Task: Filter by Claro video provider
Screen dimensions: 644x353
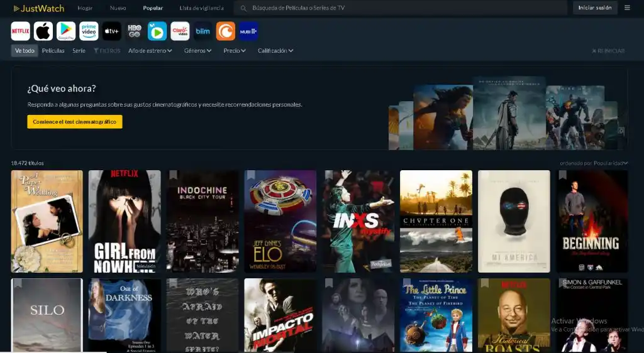Action: pos(180,31)
